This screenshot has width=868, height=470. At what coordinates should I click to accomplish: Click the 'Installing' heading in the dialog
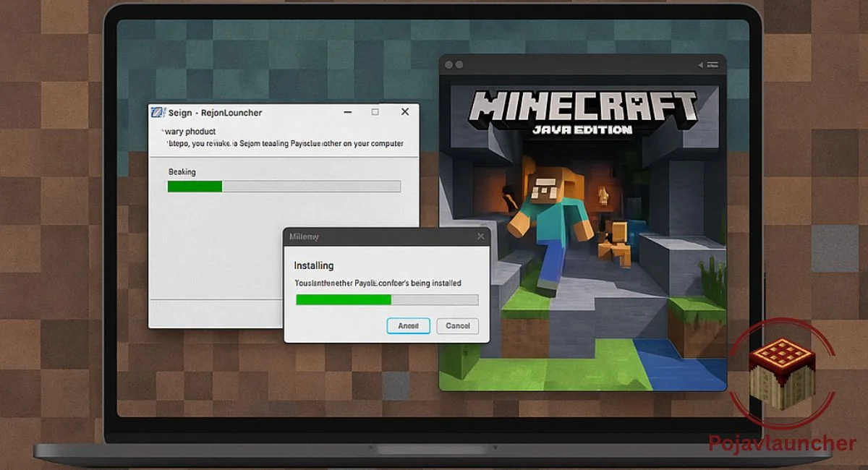[314, 266]
